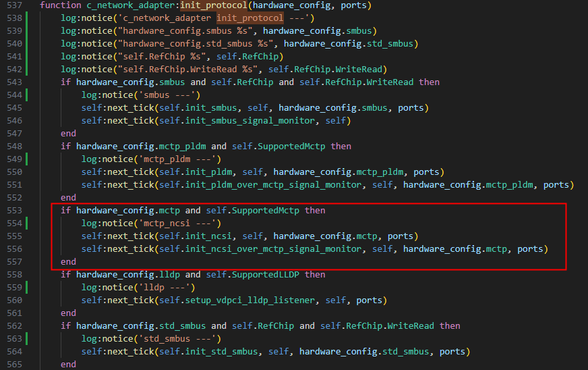Click the 'end' keyword on line 557
The height and width of the screenshot is (370, 588).
68,262
